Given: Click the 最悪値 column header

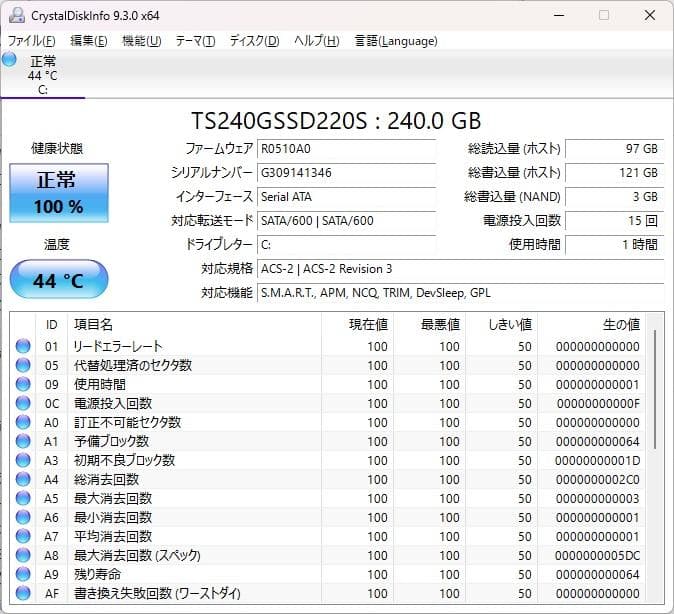Looking at the screenshot, I should (429, 324).
